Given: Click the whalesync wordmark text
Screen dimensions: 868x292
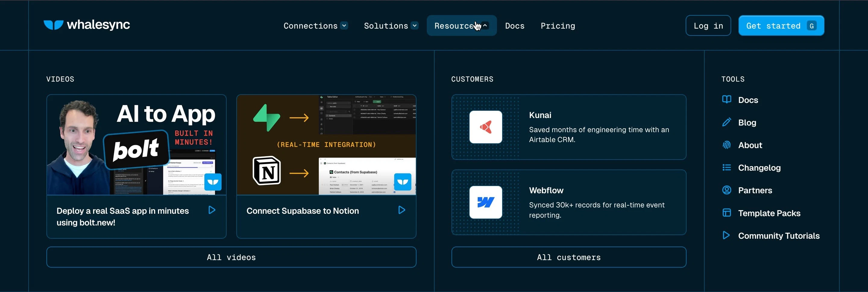Looking at the screenshot, I should coord(98,25).
